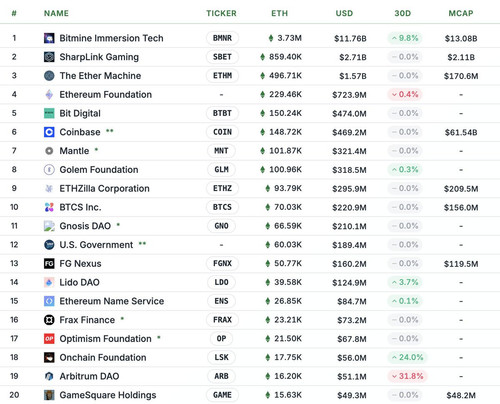Click the BTBT ticker badge
This screenshot has width=500, height=404.
pyautogui.click(x=222, y=113)
